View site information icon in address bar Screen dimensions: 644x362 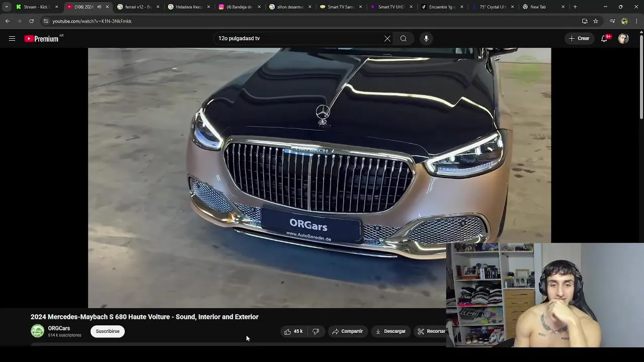(x=46, y=21)
